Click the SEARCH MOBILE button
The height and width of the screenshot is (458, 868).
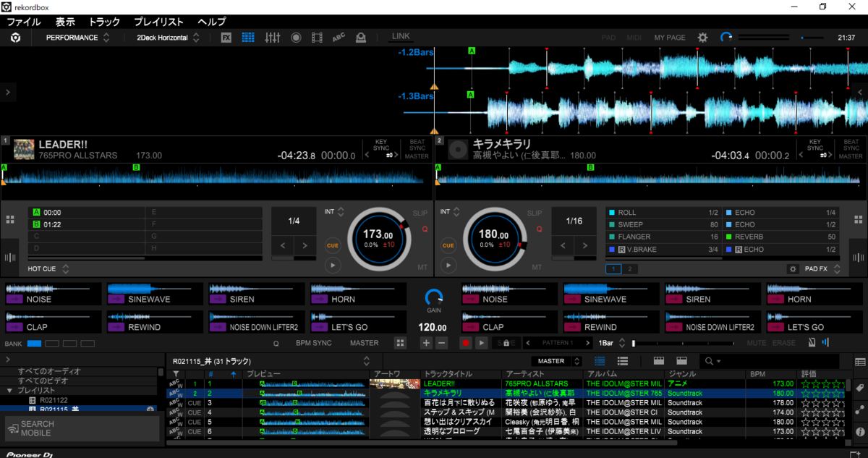pos(82,428)
